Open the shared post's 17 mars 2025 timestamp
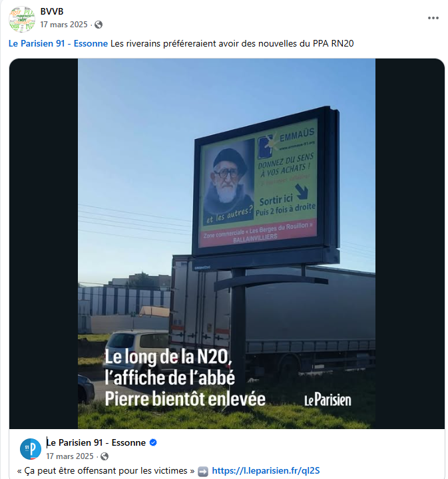This screenshot has height=479, width=448. [x=70, y=456]
